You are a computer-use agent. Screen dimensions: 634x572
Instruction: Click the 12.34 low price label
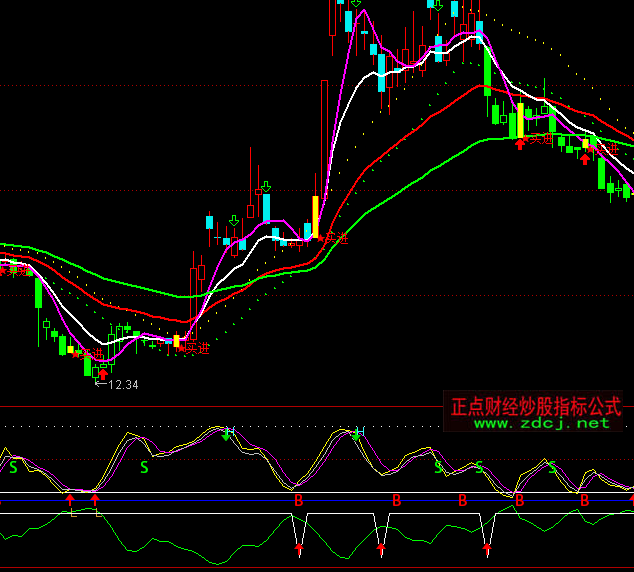pyautogui.click(x=122, y=384)
